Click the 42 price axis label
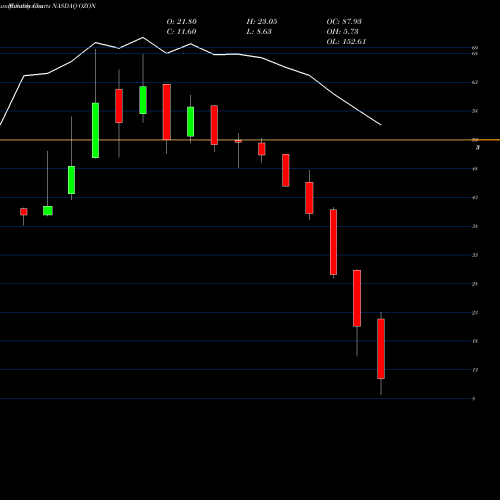Viewport: 500px width, 500px height. point(475,198)
